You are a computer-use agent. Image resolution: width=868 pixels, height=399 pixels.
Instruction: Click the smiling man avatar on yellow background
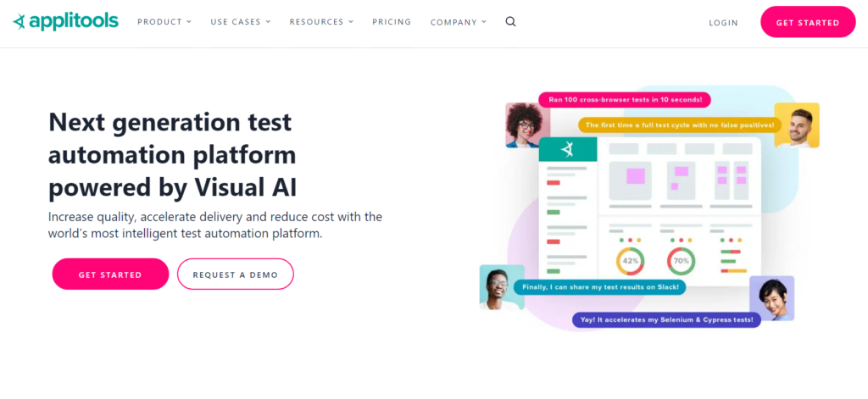[796, 125]
